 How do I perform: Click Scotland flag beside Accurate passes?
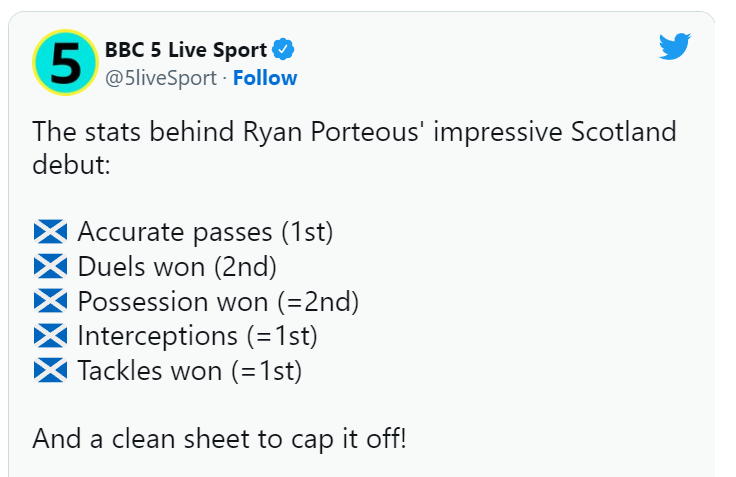point(51,231)
